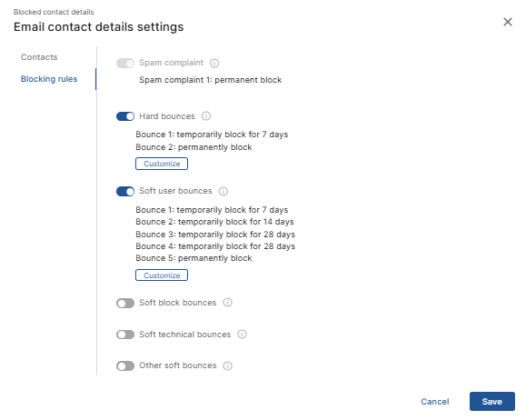The height and width of the screenshot is (420, 526).
Task: Show the Hard bounces info tooltip icon
Action: (206, 116)
